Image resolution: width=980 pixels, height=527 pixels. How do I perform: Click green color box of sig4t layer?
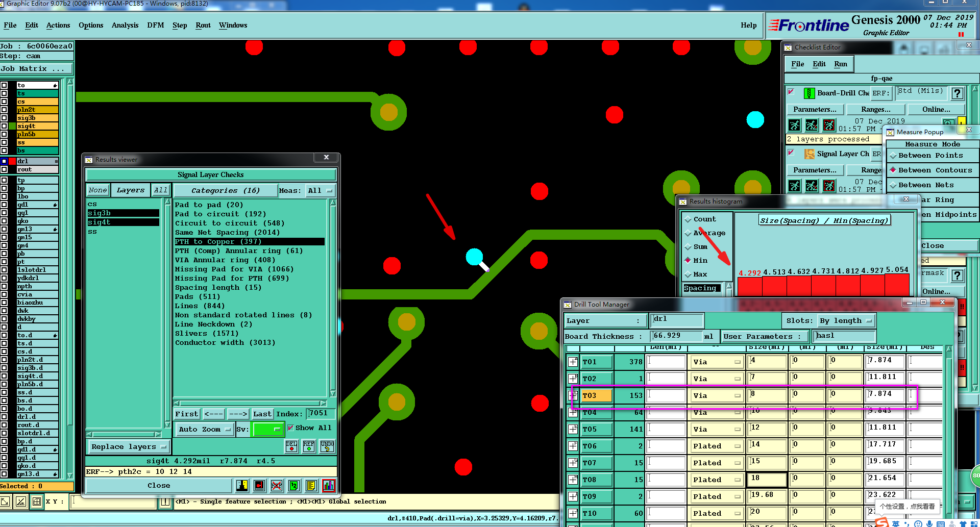12,126
